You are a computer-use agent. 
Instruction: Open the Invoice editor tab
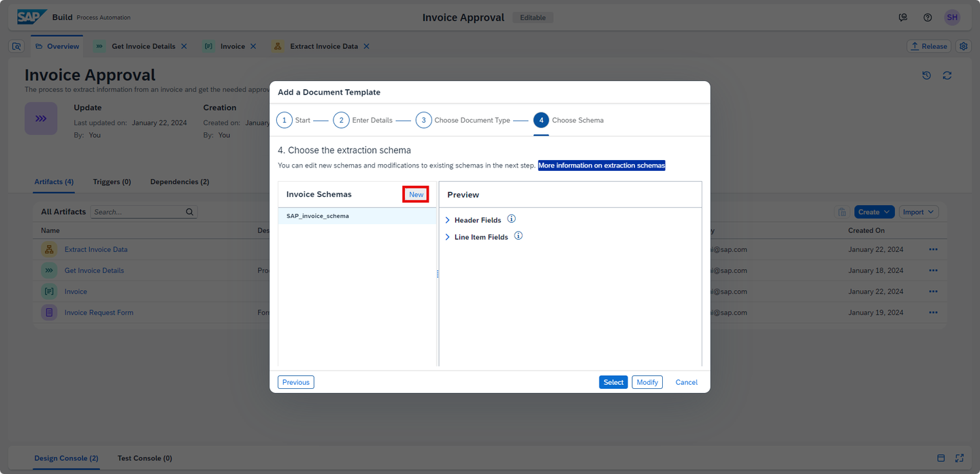point(233,46)
